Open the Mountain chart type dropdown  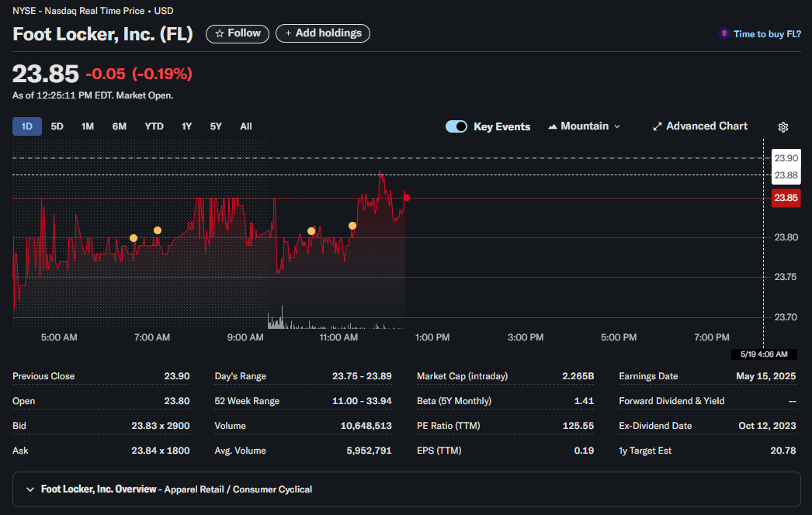coord(584,126)
